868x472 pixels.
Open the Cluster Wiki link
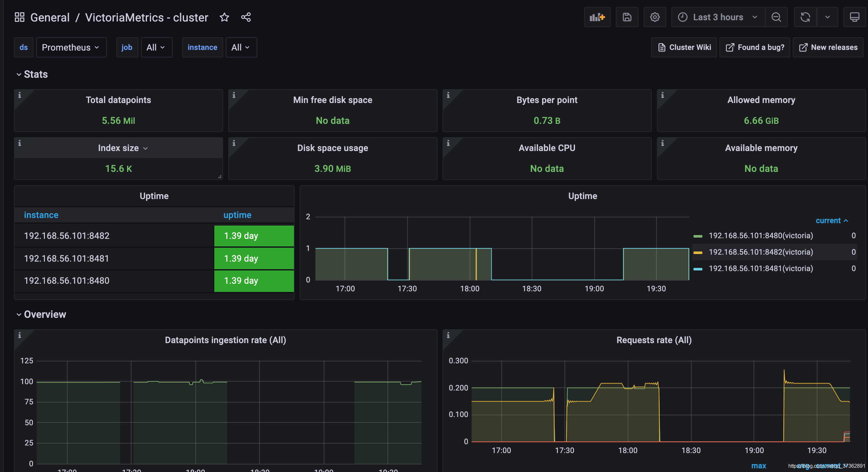point(684,47)
